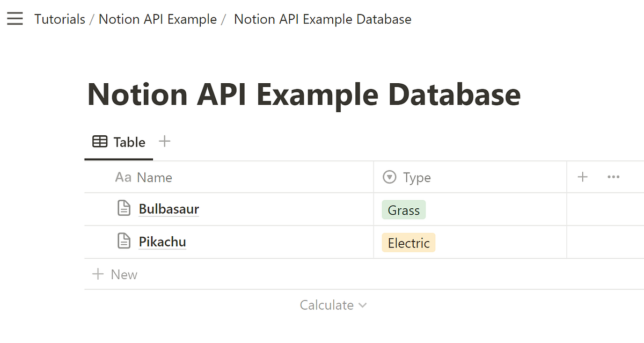Click the page icon beside Bulbasaur
This screenshot has width=644, height=343.
pyautogui.click(x=124, y=208)
